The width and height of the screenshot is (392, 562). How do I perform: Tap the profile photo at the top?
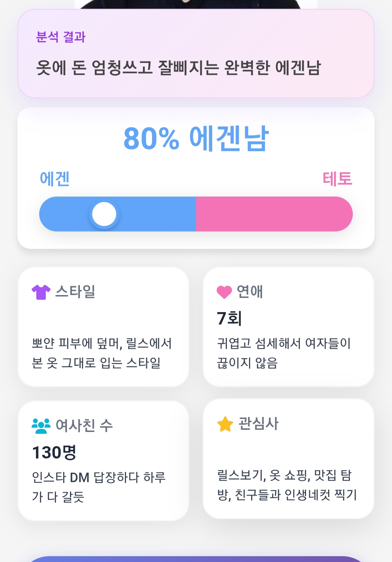tap(196, 4)
